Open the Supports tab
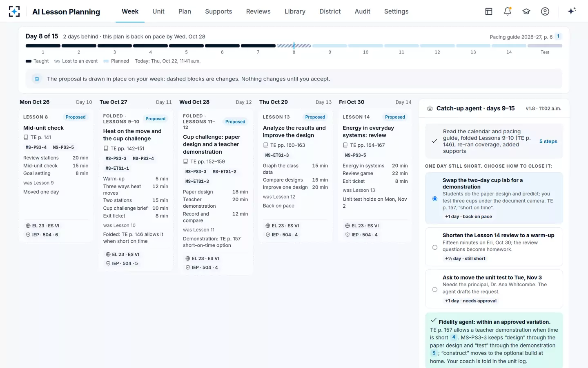 pos(218,11)
